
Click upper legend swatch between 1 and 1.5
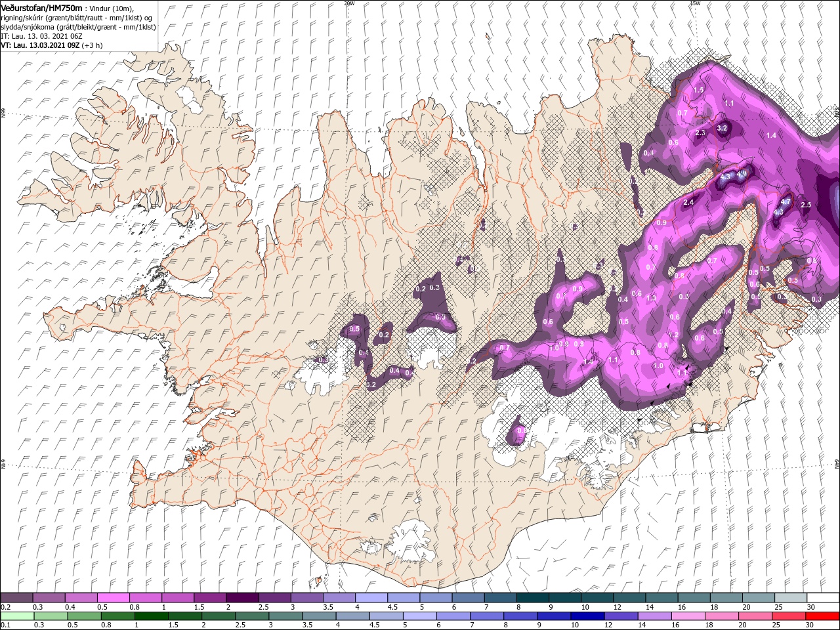coord(178,598)
